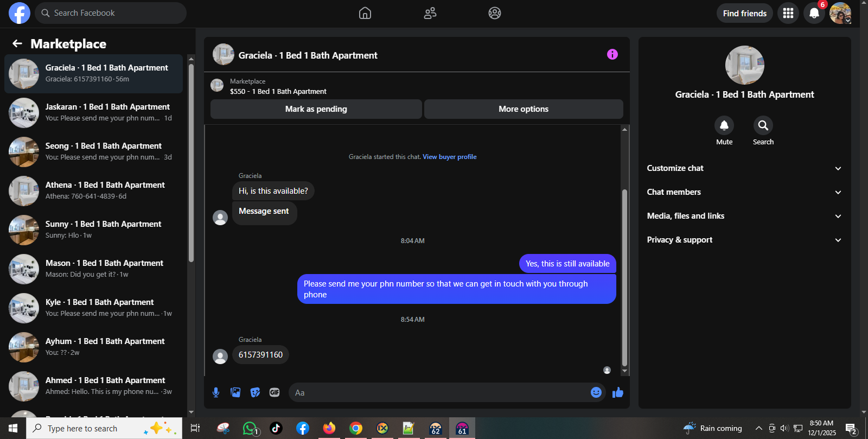Click the Search Facebook field
This screenshot has width=868, height=439.
(x=111, y=13)
